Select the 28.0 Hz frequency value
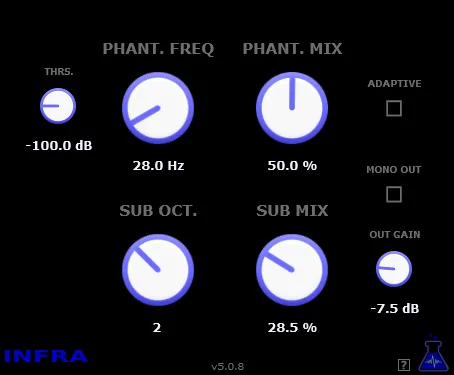This screenshot has width=454, height=375. coord(158,165)
